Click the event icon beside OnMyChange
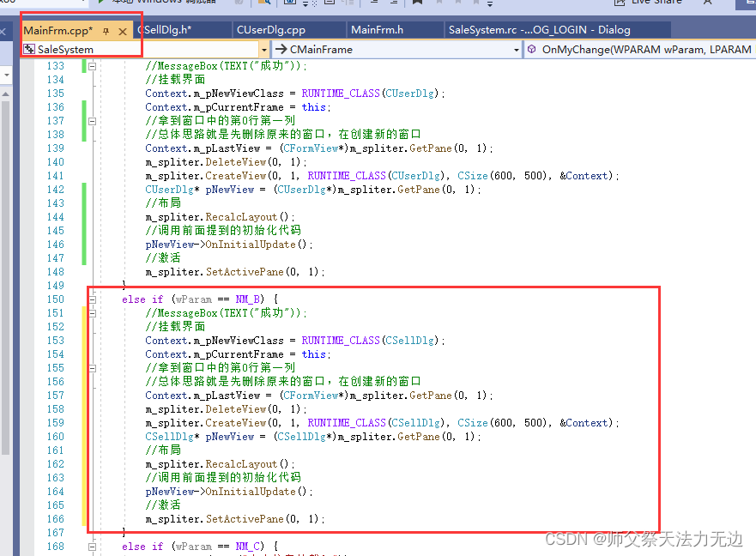 click(x=533, y=49)
